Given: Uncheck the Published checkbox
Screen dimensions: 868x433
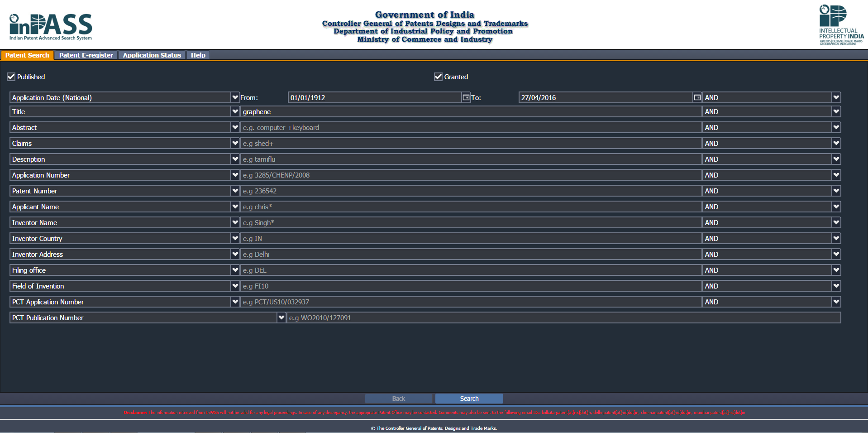Looking at the screenshot, I should pyautogui.click(x=11, y=77).
